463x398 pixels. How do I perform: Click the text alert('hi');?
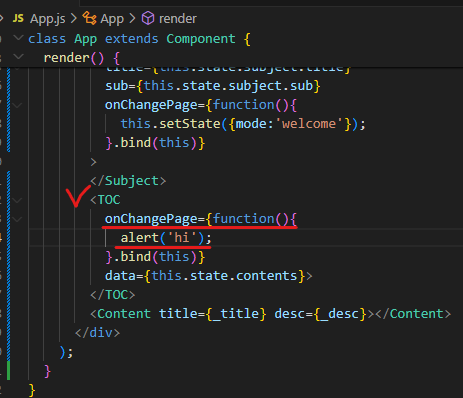pyautogui.click(x=166, y=238)
